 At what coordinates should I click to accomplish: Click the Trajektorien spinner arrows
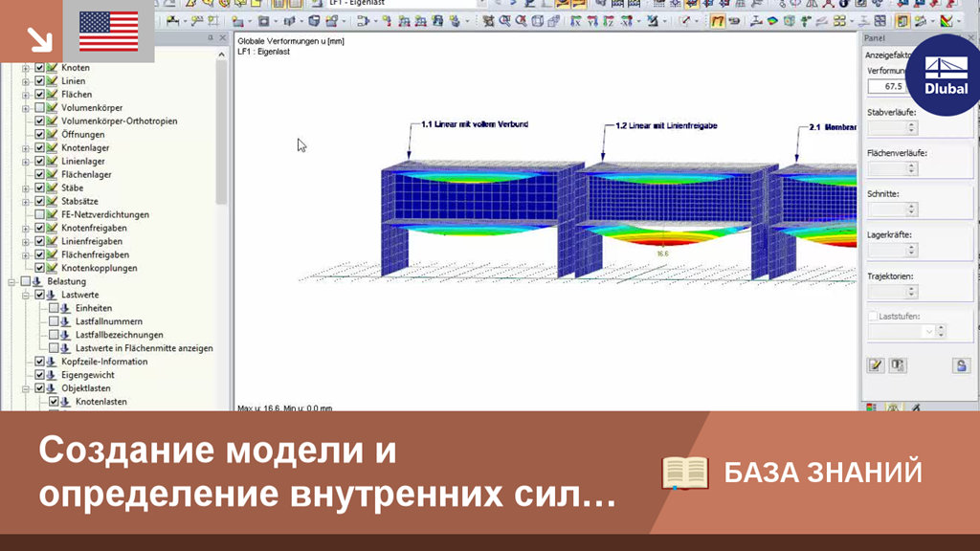coord(911,291)
